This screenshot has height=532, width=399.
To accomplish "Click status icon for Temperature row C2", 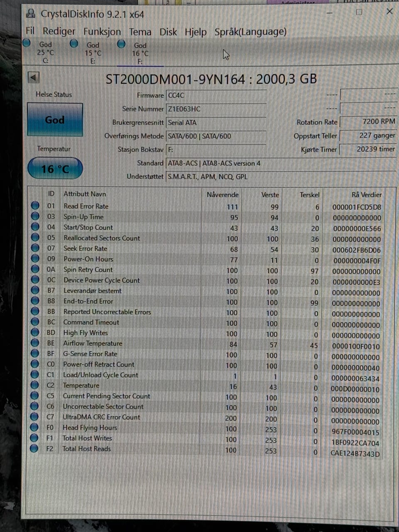I will [34, 385].
